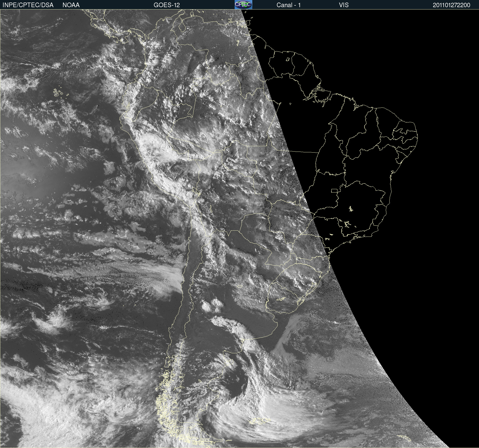Select the 201101272200 timestamp

pyautogui.click(x=451, y=5)
